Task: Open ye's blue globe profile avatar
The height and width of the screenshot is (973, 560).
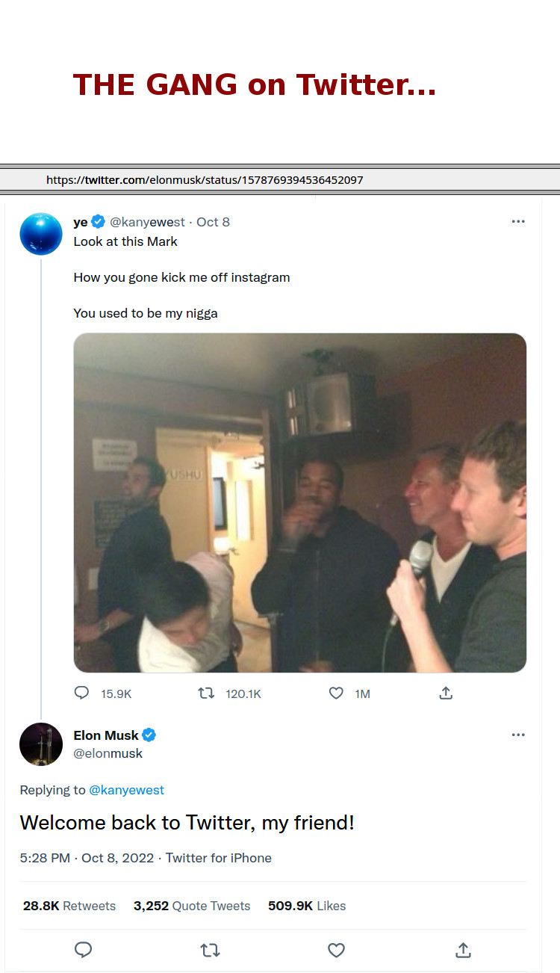Action: (41, 233)
